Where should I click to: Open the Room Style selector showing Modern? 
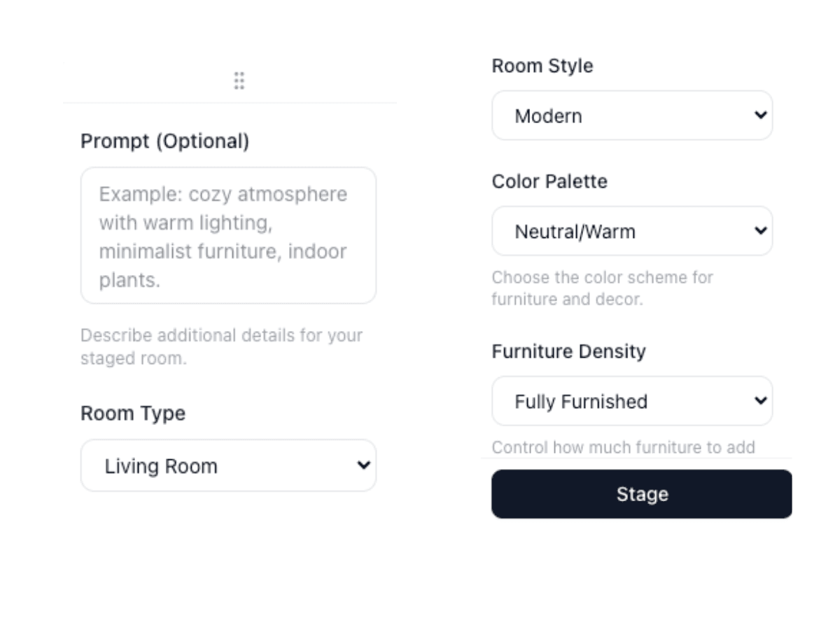[x=632, y=115]
